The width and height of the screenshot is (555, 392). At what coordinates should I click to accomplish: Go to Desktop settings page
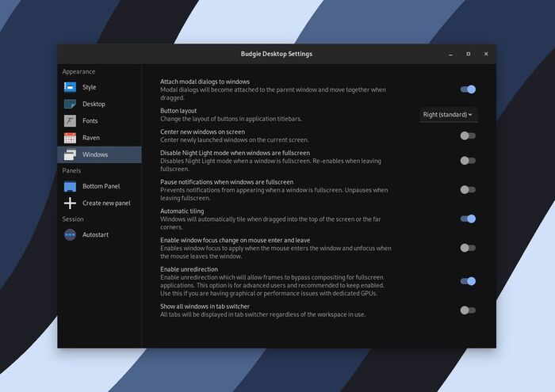(99, 104)
